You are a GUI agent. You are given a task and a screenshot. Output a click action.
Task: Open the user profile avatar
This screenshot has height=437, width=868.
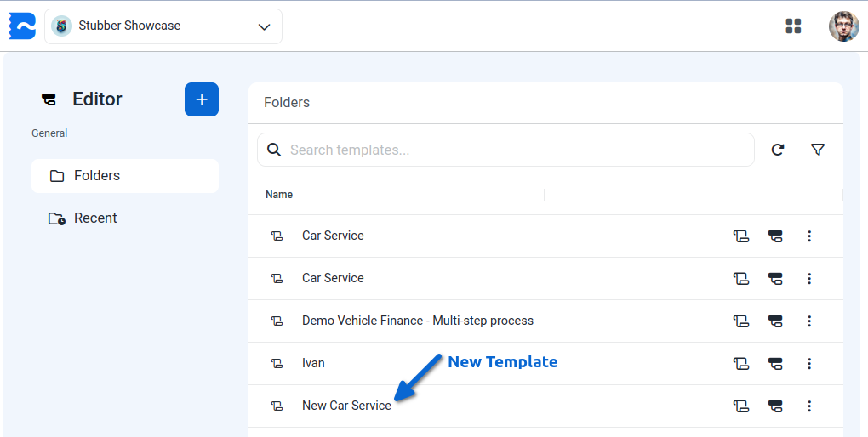click(843, 26)
